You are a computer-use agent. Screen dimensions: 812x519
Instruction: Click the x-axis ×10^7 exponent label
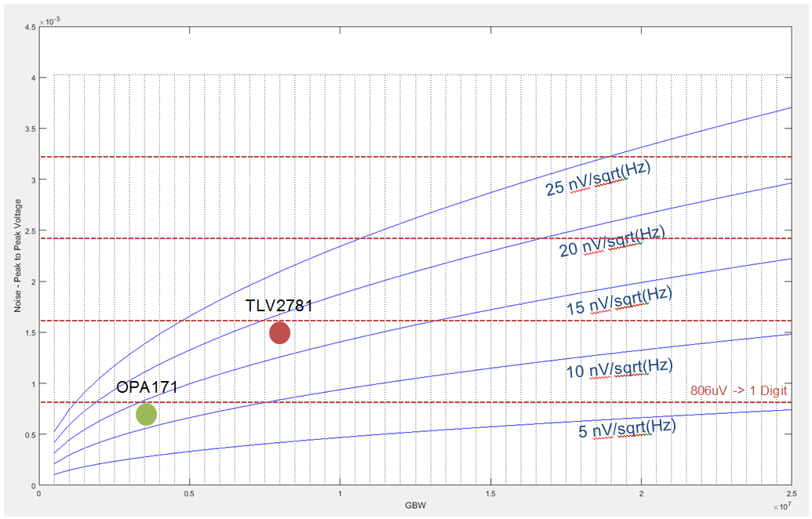pyautogui.click(x=782, y=507)
